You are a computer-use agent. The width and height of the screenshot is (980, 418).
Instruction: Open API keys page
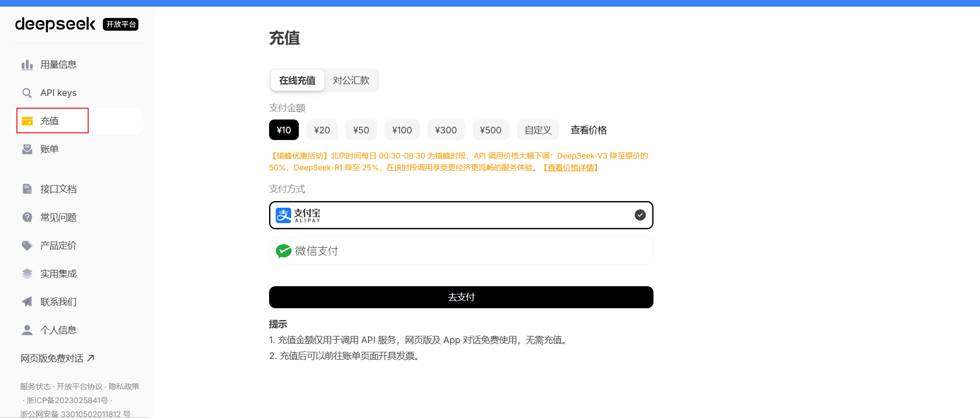tap(77, 93)
